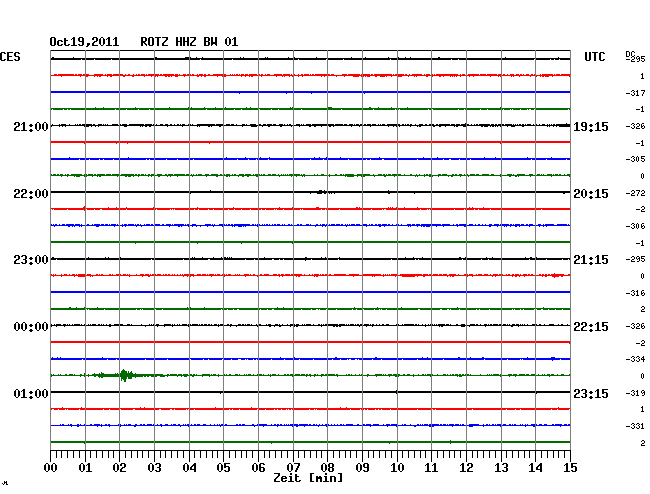Click the minute 05 tick label on axis

(x=223, y=468)
